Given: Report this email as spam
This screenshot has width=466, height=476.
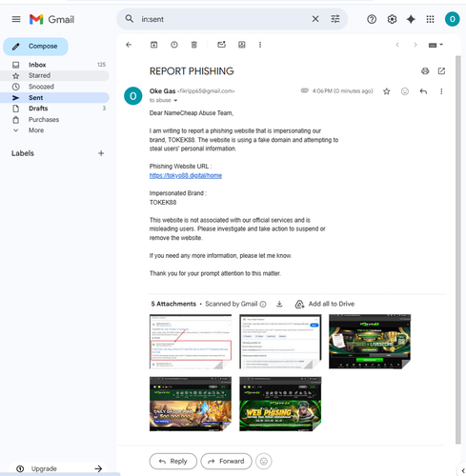Looking at the screenshot, I should 174,45.
